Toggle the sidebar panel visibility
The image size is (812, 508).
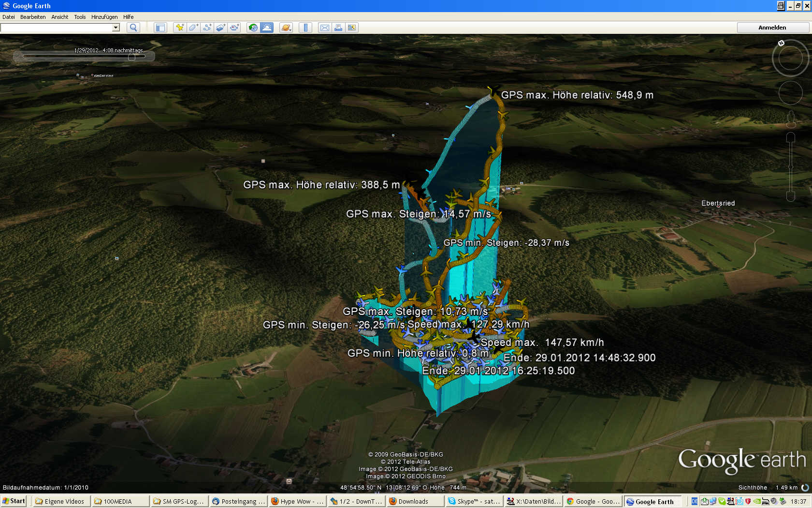[x=160, y=28]
